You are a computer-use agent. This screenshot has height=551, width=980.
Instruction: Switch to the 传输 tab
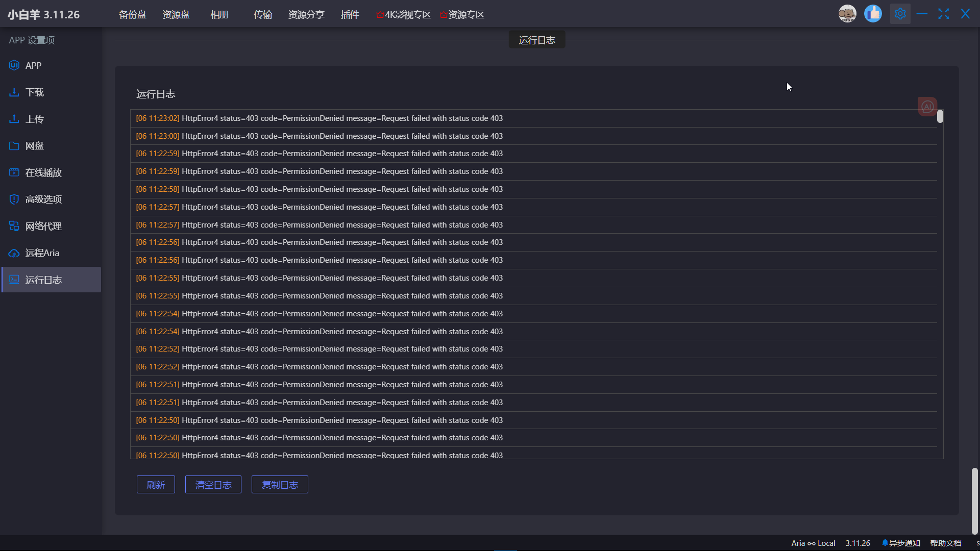(x=263, y=14)
